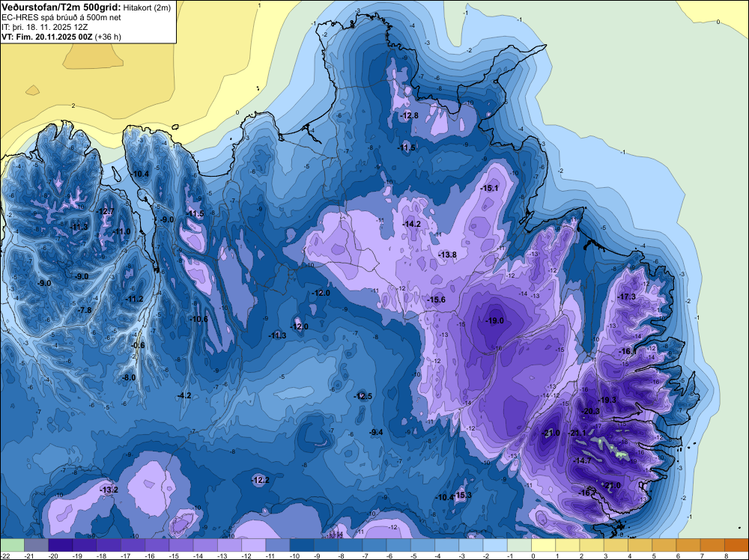The width and height of the screenshot is (749, 560).
Task: Select the -7.8 temperature value
Action: click(85, 310)
